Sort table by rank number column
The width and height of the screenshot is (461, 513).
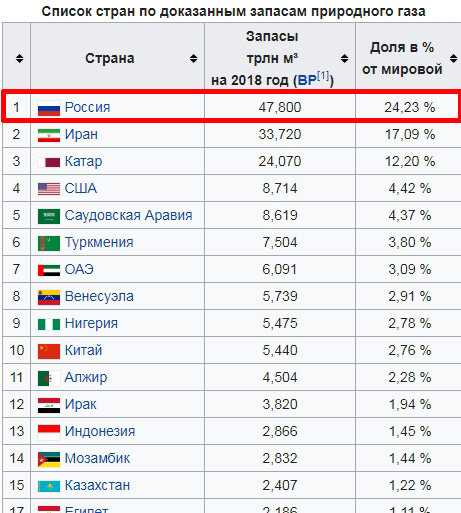(x=20, y=58)
